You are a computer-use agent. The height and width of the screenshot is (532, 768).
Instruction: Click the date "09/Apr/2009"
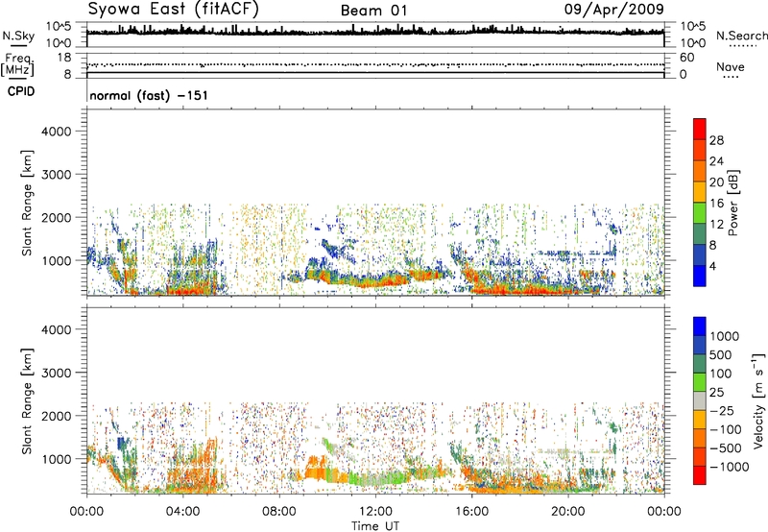614,10
